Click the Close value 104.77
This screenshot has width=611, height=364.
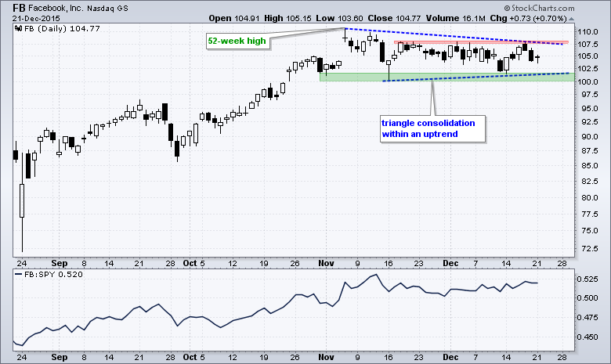pos(408,18)
